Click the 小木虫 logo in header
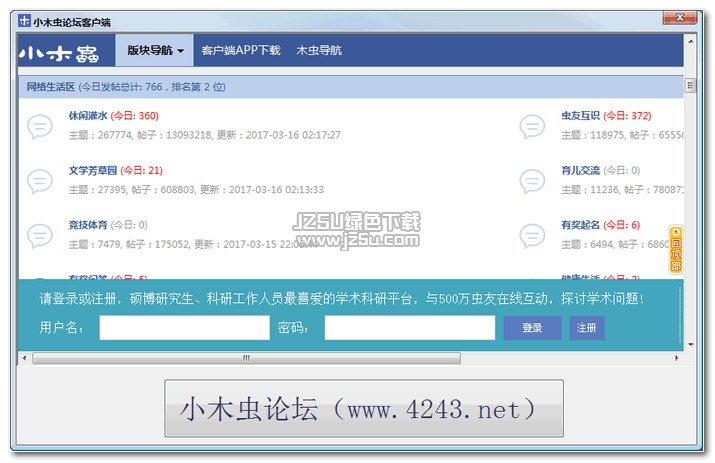715x463 pixels. (59, 54)
